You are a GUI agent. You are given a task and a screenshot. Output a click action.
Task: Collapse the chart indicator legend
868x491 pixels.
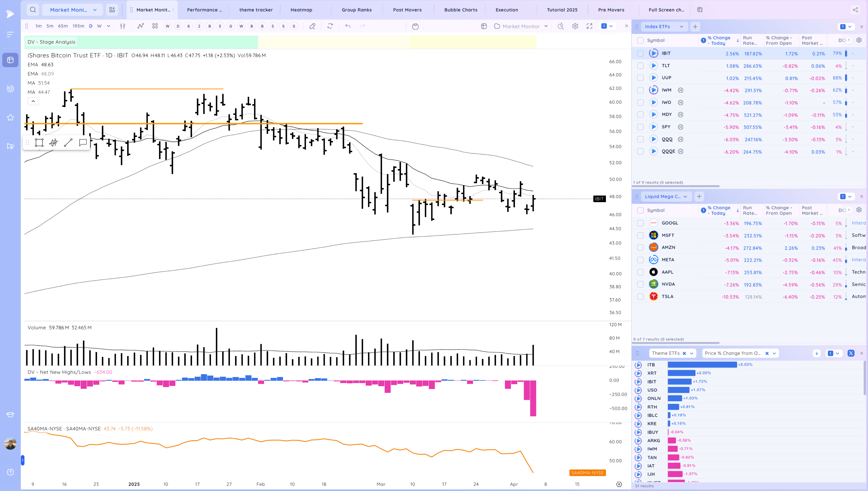click(33, 101)
